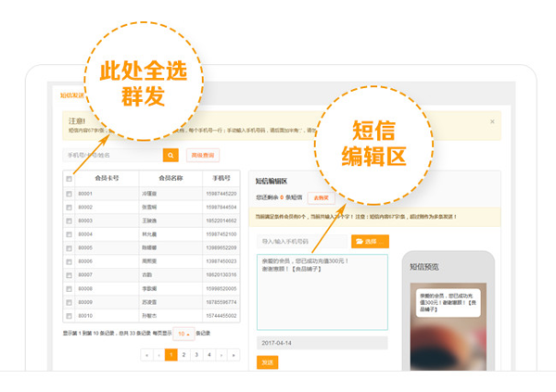Open the per-page records dropdown showing 10
This screenshot has width=556, height=392.
183,334
